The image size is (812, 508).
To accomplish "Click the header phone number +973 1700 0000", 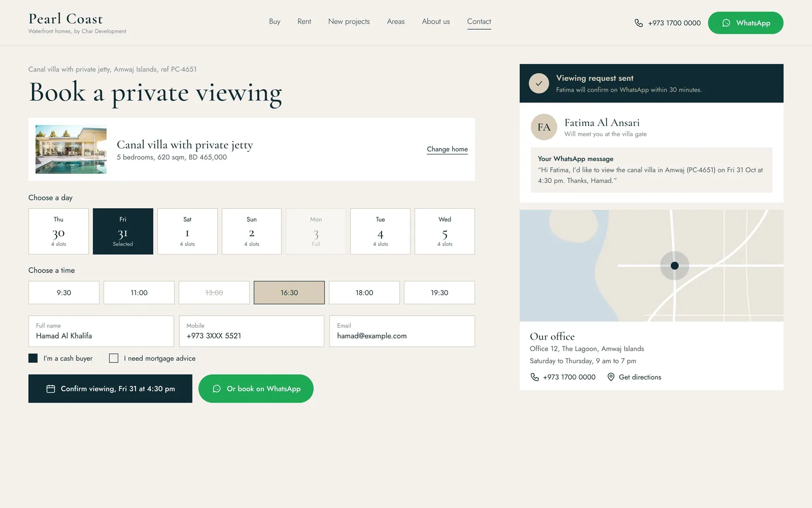I will pos(674,23).
